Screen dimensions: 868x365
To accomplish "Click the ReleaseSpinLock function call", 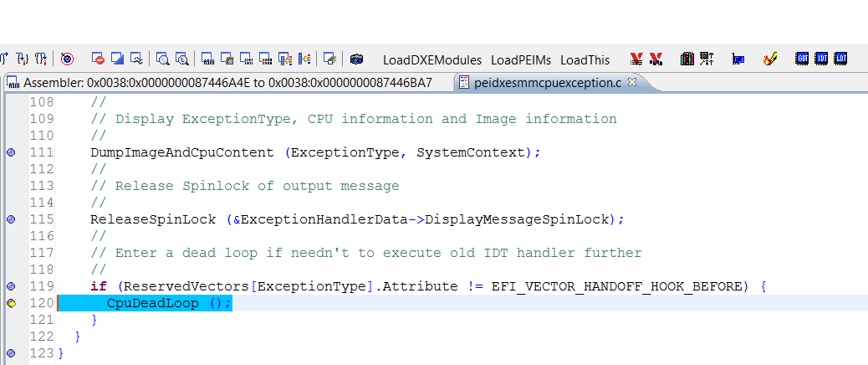I will [x=153, y=219].
